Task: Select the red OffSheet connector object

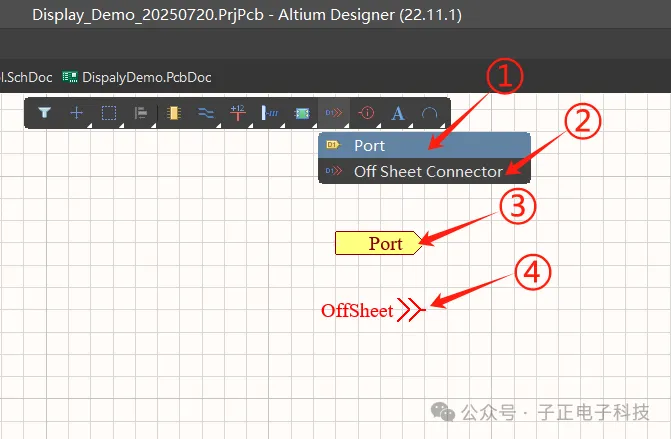Action: 373,310
